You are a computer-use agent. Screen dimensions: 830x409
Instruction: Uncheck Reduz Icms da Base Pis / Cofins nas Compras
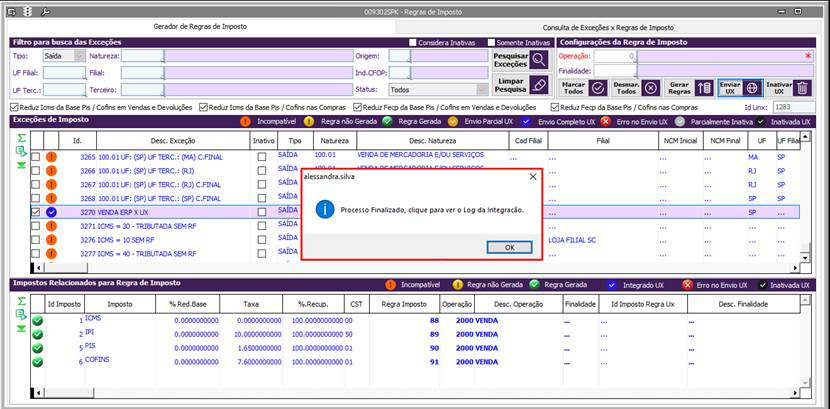click(203, 107)
